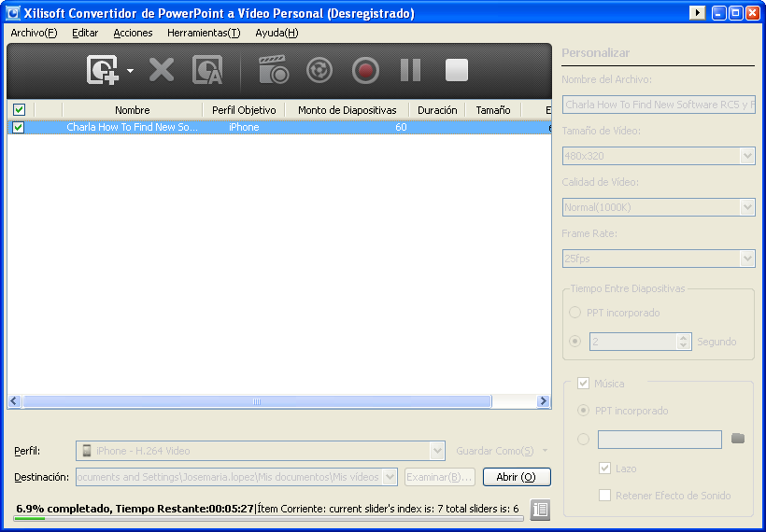The width and height of the screenshot is (766, 532).
Task: Click the iPhone cell in Perfil Objetivo column
Action: point(244,127)
